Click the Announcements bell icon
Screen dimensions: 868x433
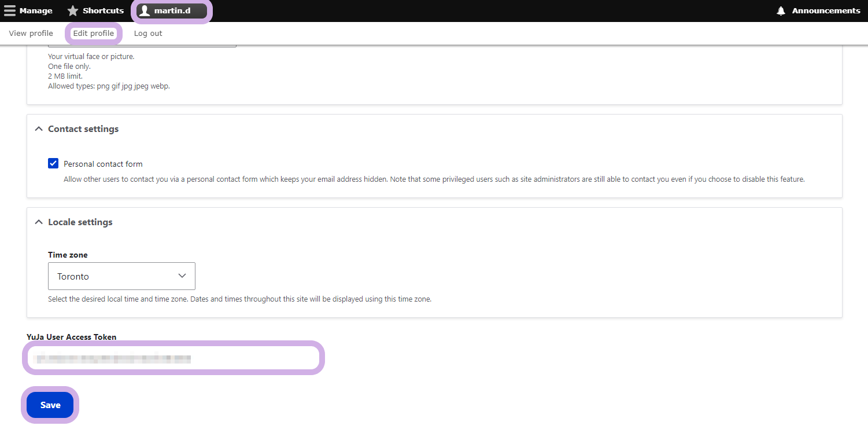pyautogui.click(x=781, y=11)
